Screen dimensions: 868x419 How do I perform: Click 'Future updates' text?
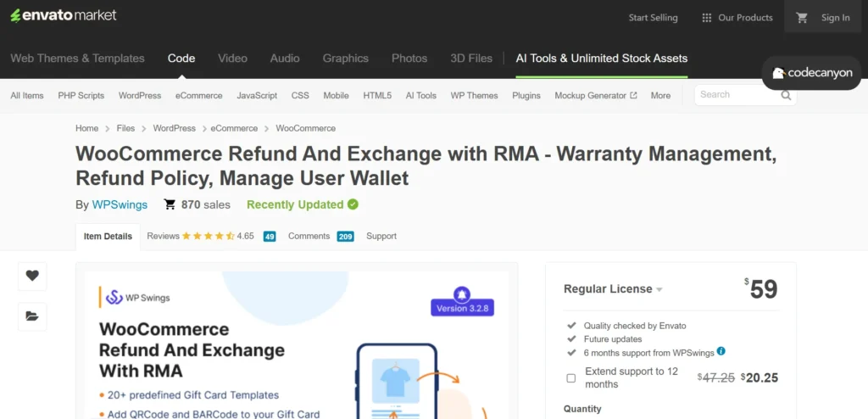[x=613, y=339]
